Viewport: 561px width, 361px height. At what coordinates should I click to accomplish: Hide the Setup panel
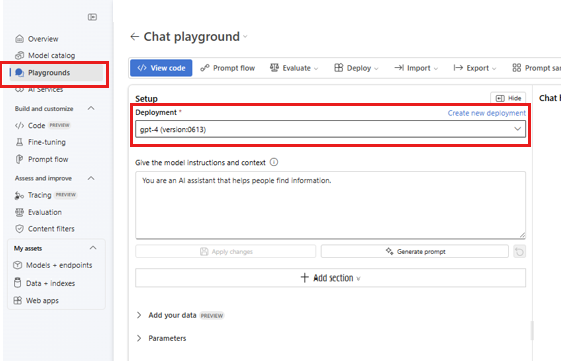click(508, 98)
